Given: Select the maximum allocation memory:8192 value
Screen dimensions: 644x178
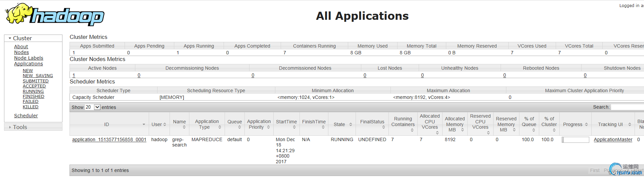Looking at the screenshot, I should click(x=421, y=97).
